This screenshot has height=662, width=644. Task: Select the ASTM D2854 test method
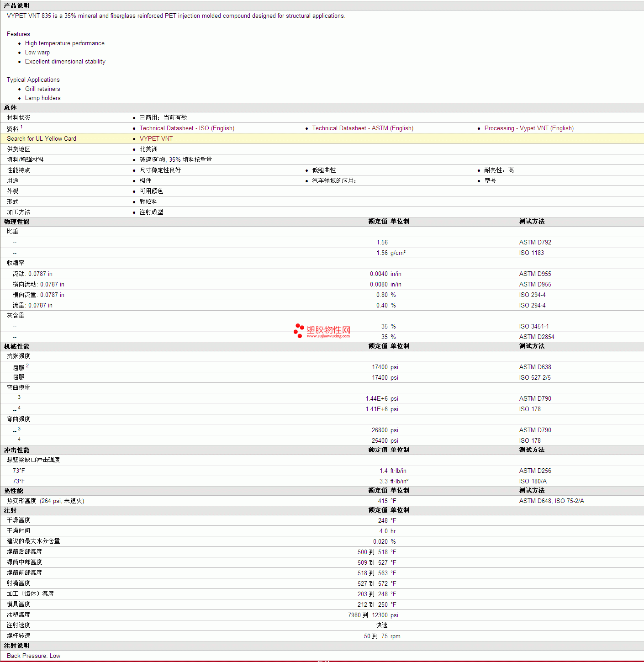[537, 337]
